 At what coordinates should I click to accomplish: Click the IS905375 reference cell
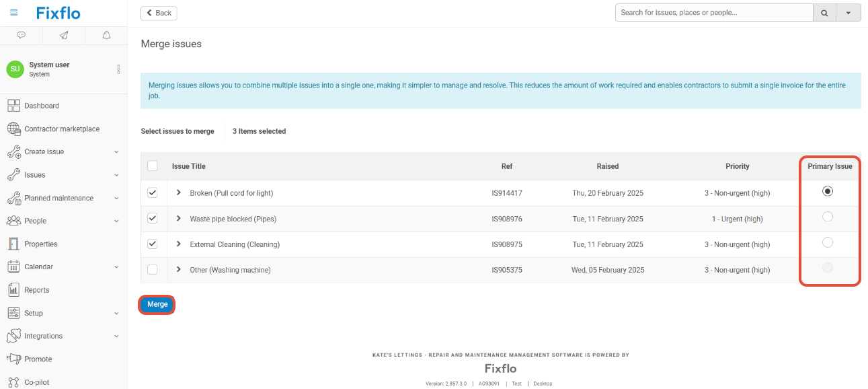[507, 270]
